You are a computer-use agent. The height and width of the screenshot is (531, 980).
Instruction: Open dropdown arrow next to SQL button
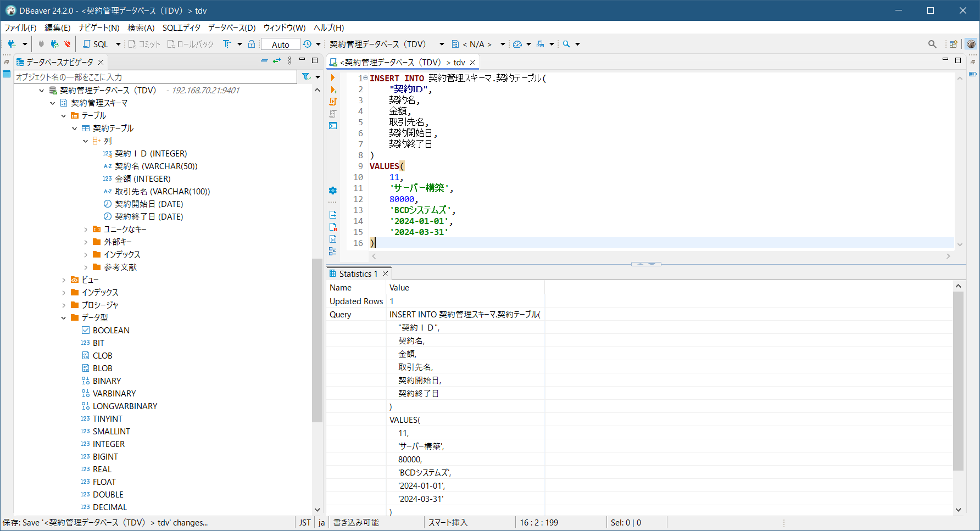pos(118,44)
